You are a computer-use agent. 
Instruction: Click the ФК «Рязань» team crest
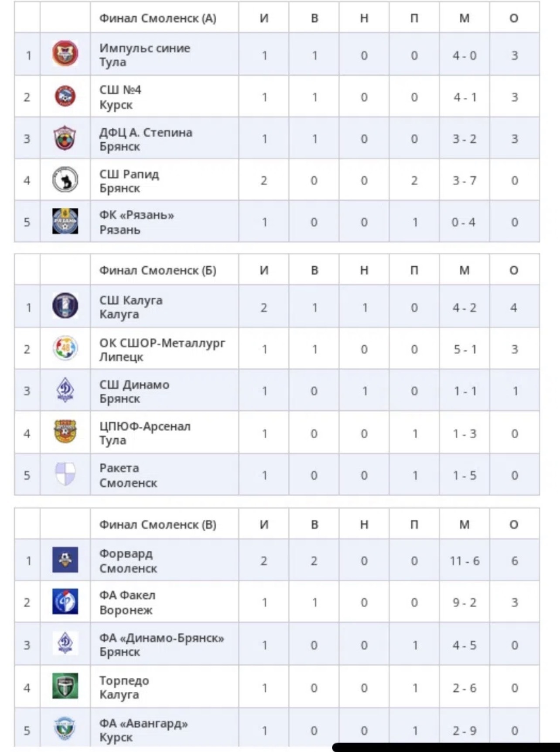click(x=65, y=221)
